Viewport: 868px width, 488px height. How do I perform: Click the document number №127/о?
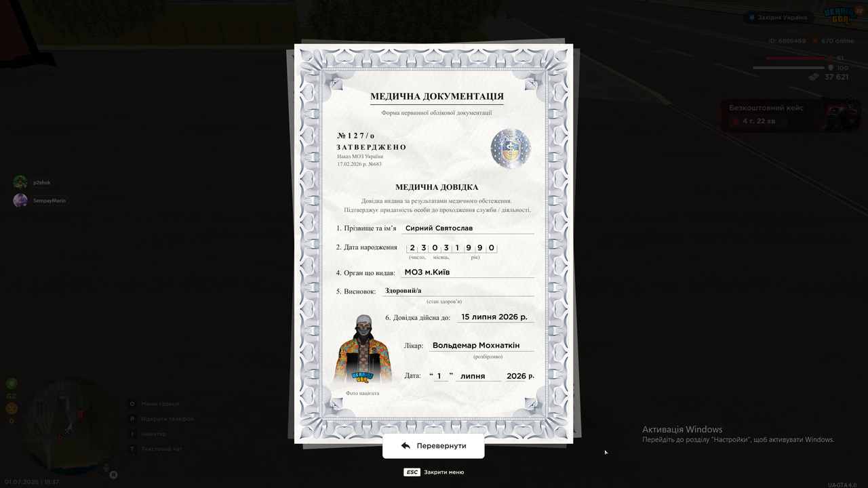(355, 136)
